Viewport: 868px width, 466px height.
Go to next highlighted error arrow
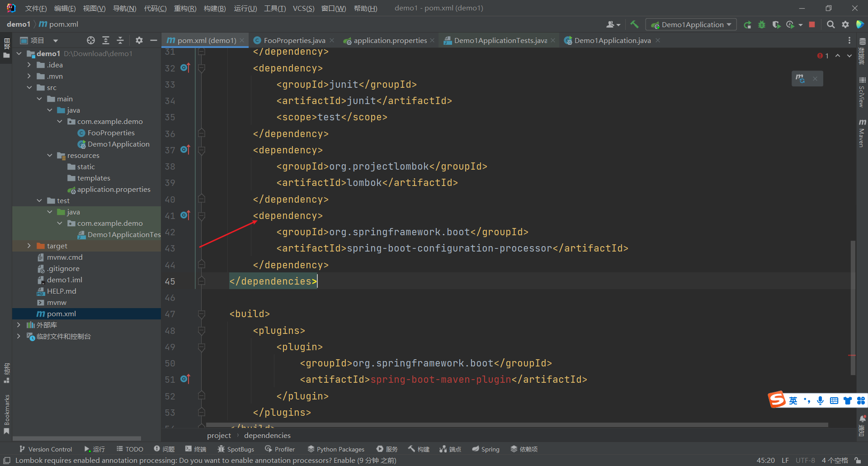pos(849,56)
